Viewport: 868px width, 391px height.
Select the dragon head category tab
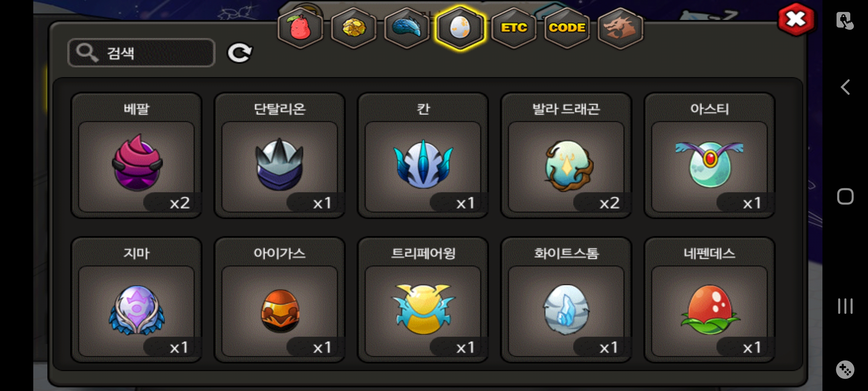[x=620, y=28]
